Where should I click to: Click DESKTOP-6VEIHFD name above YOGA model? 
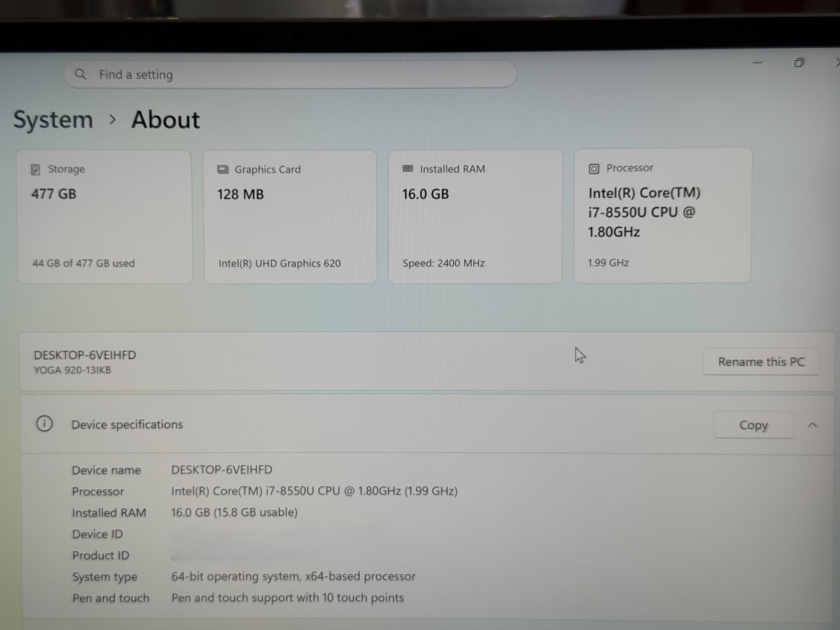(x=85, y=355)
